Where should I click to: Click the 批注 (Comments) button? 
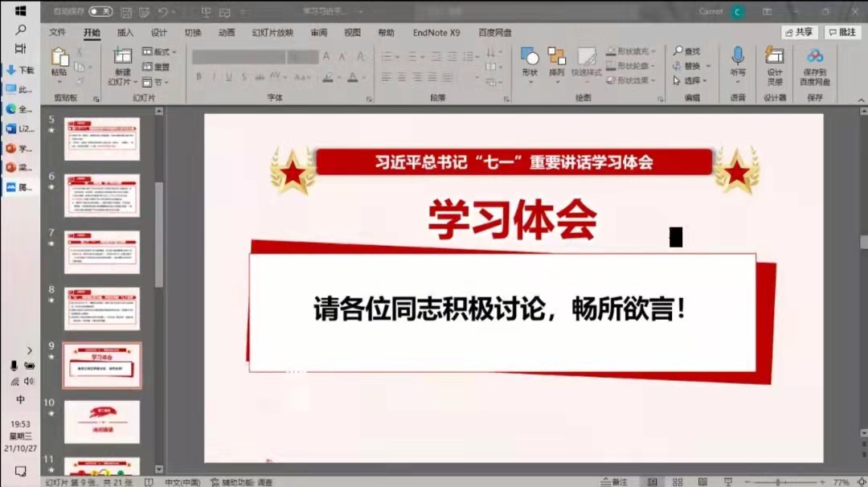[x=842, y=32]
